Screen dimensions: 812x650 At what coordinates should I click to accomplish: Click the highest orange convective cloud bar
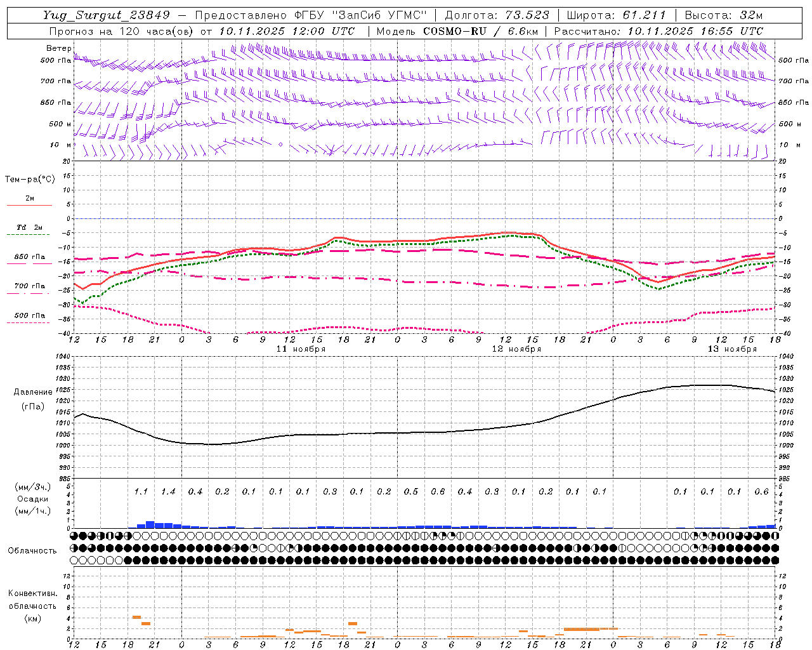click(136, 617)
